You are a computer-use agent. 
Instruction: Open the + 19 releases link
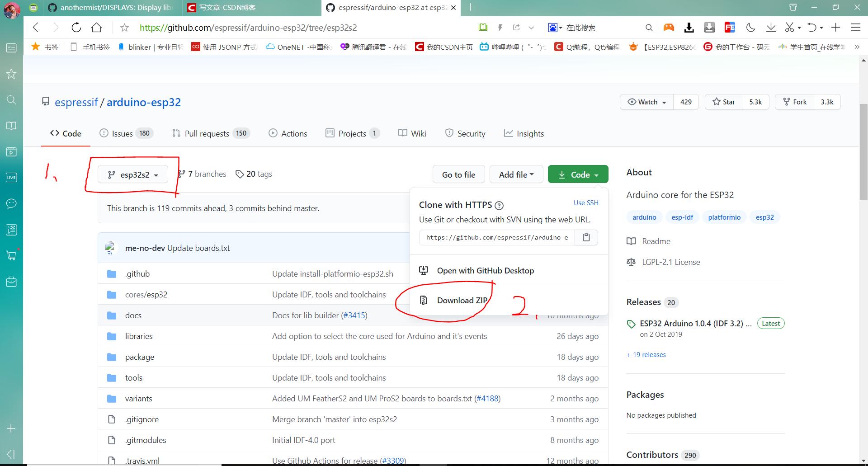click(646, 355)
